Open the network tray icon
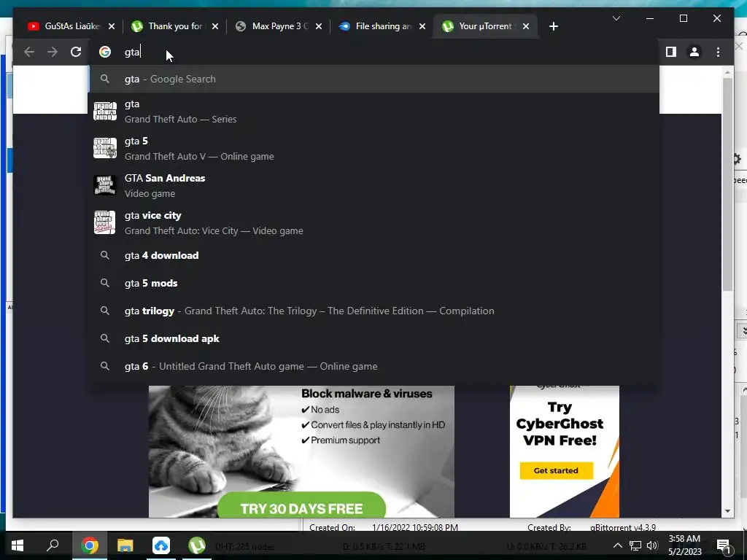The image size is (747, 560). (635, 545)
